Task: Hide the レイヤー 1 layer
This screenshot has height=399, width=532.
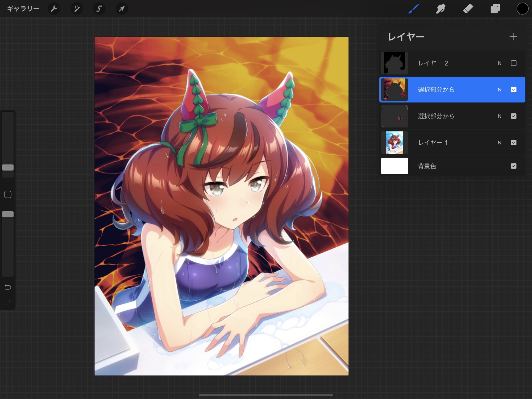Action: (514, 143)
